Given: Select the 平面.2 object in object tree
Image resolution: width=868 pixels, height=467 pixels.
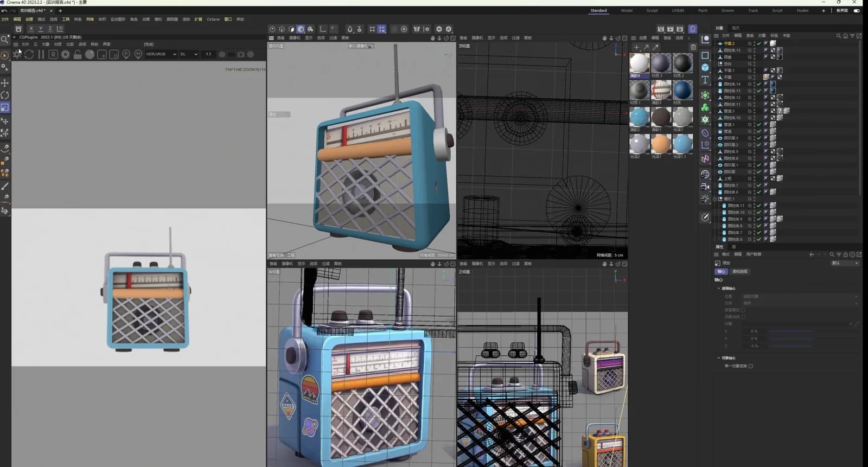Looking at the screenshot, I should tap(729, 43).
